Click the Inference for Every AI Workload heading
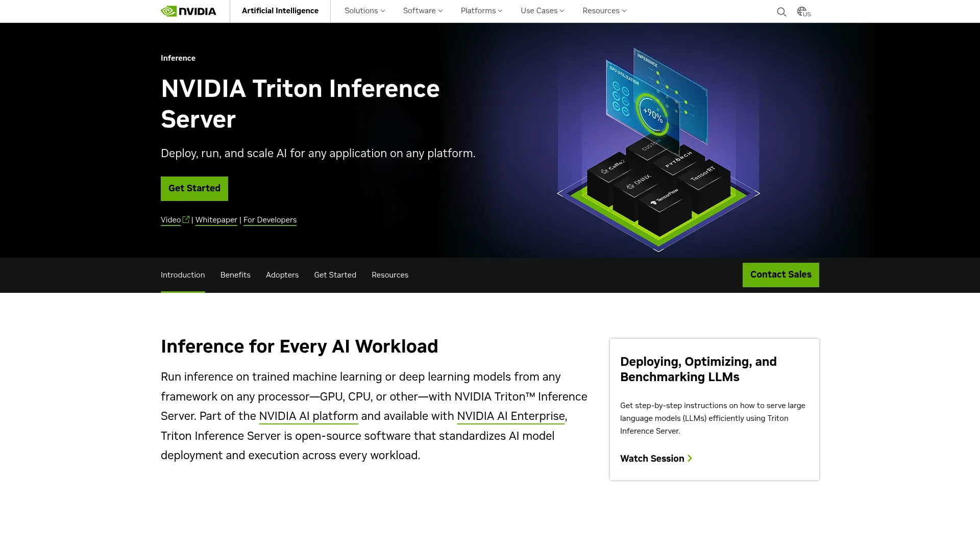Image resolution: width=980 pixels, height=551 pixels. click(x=300, y=346)
